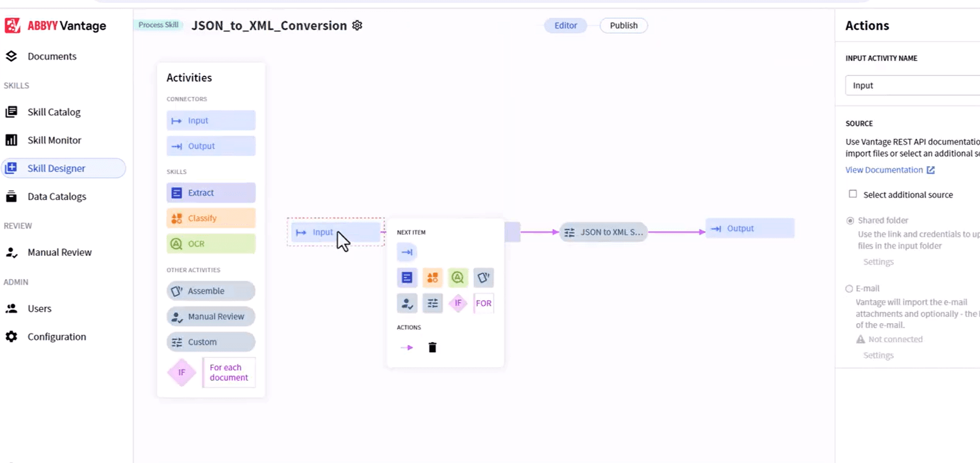
Task: Pick the Extract skill activity
Action: tap(211, 193)
